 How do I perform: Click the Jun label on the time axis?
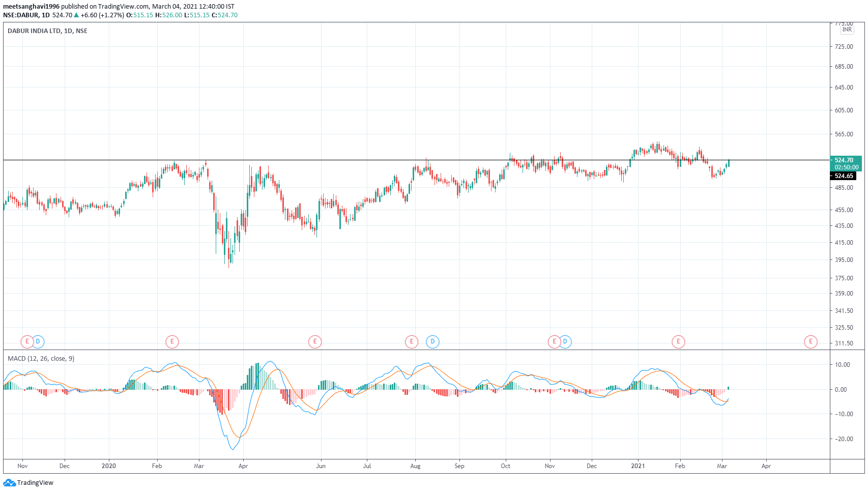pyautogui.click(x=321, y=466)
